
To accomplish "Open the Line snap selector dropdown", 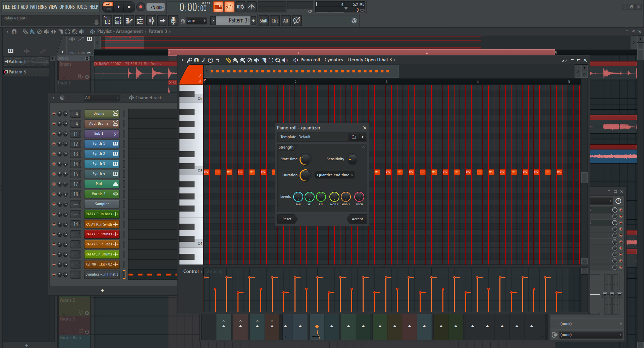I will pos(197,21).
